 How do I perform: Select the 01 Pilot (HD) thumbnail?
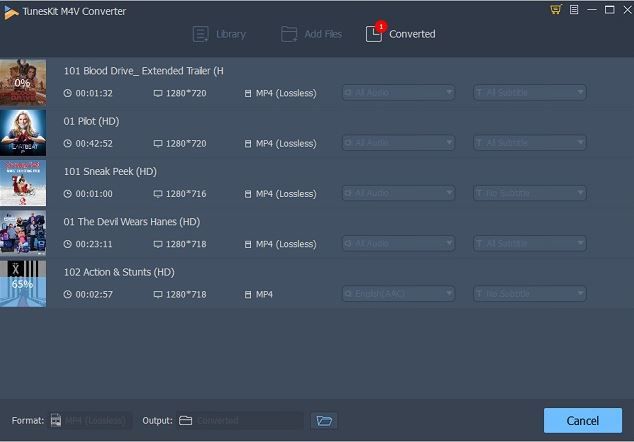click(23, 133)
